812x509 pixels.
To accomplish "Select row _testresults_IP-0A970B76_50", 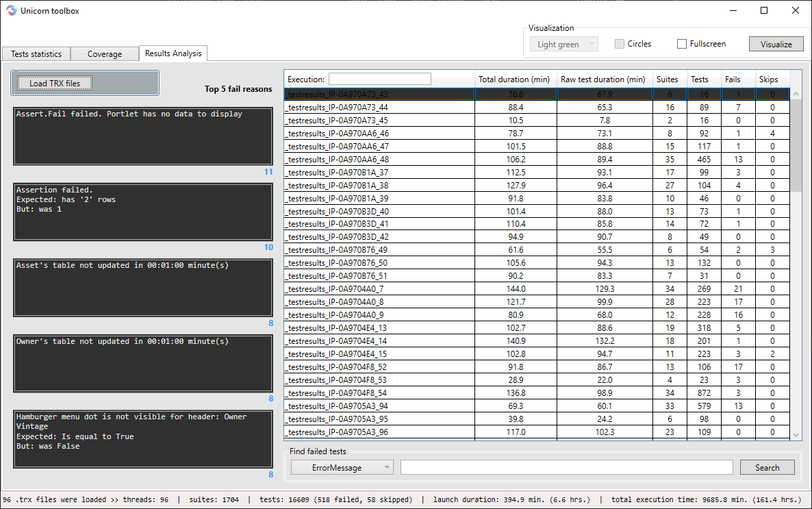I will point(537,263).
